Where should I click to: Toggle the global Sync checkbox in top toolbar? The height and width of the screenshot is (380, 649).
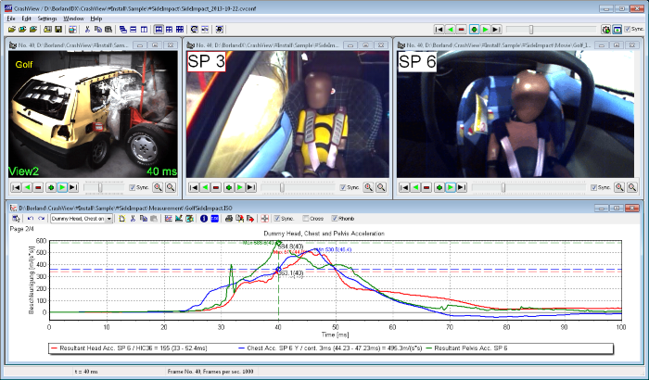pos(634,29)
